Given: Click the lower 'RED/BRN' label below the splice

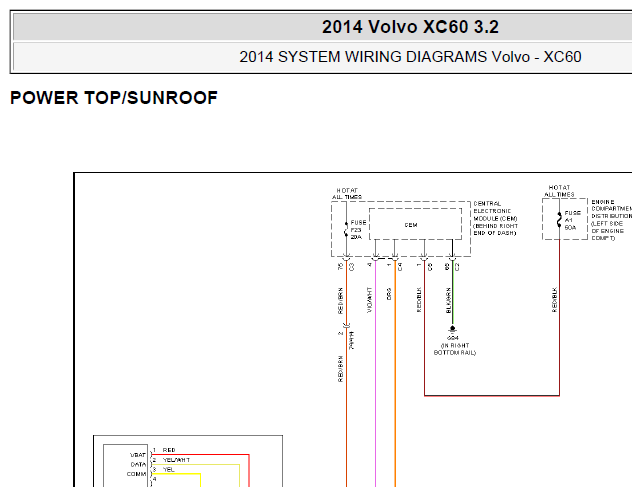Looking at the screenshot, I should click(x=341, y=369).
